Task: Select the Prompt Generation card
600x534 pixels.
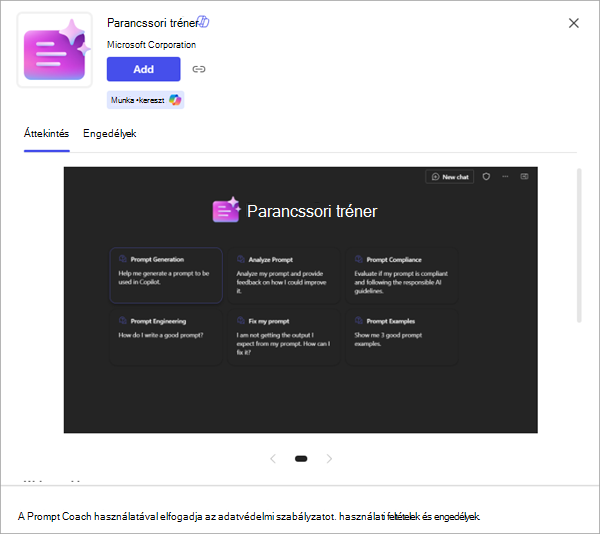Action: (166, 275)
